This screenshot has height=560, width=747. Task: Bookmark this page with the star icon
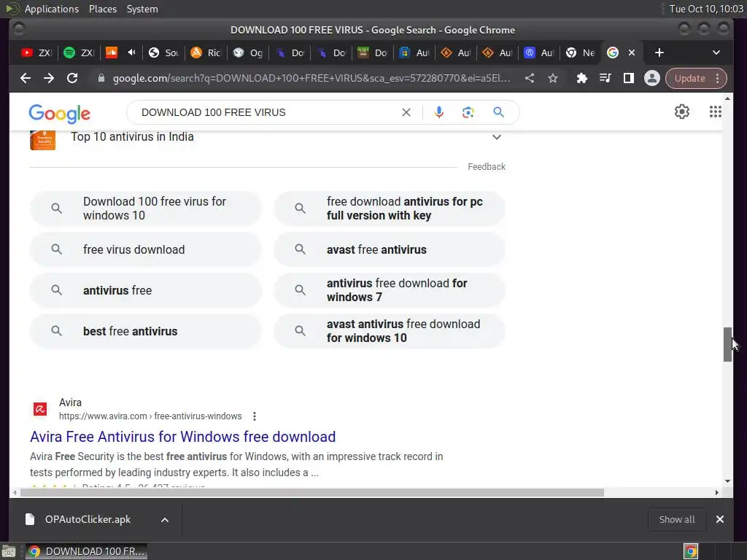click(553, 78)
